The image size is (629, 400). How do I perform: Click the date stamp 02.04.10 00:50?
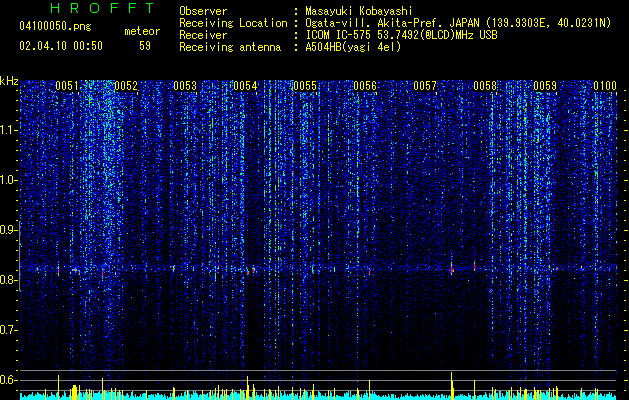click(x=61, y=46)
